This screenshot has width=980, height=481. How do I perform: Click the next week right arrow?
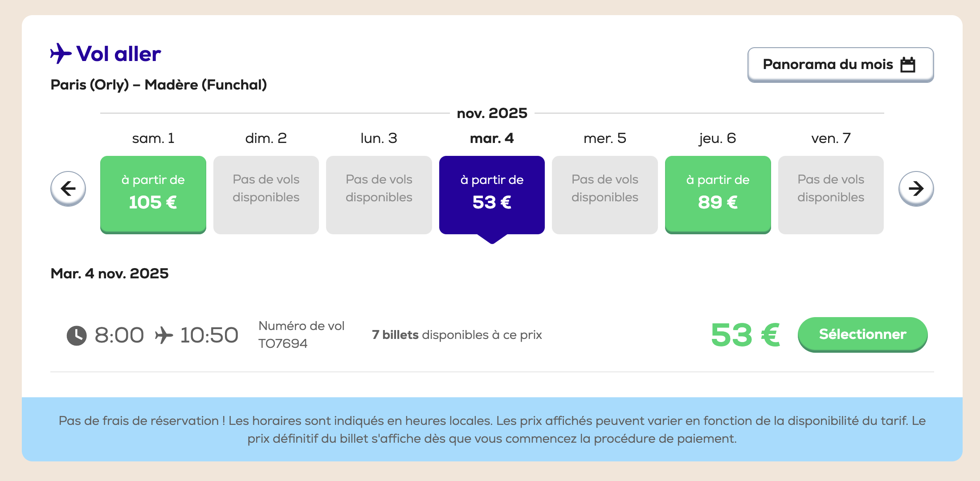point(916,188)
